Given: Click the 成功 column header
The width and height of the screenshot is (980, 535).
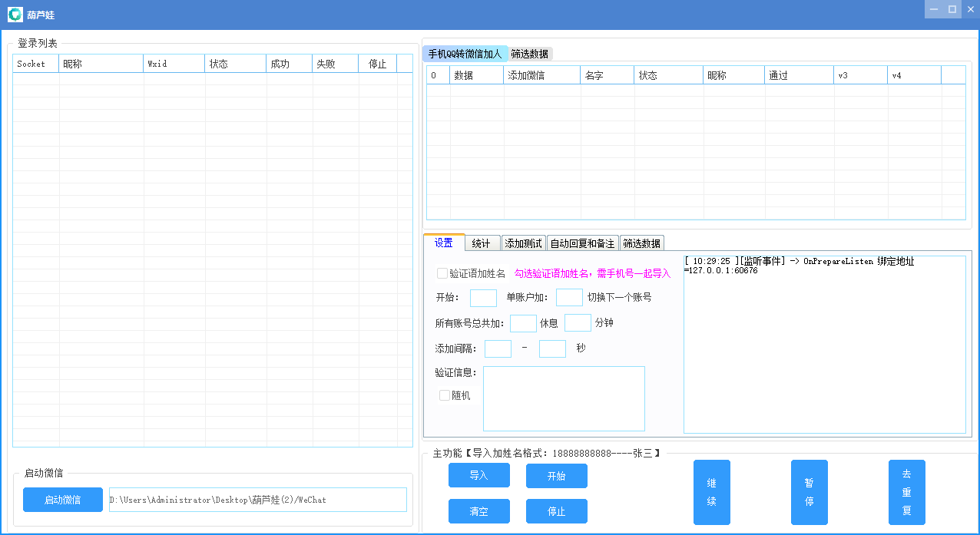Looking at the screenshot, I should pyautogui.click(x=290, y=64).
